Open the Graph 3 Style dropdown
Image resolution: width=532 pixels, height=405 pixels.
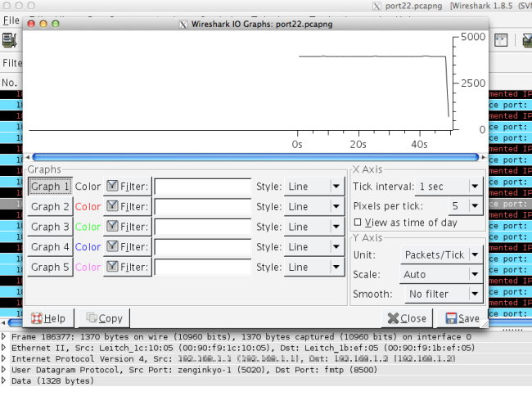pos(314,227)
